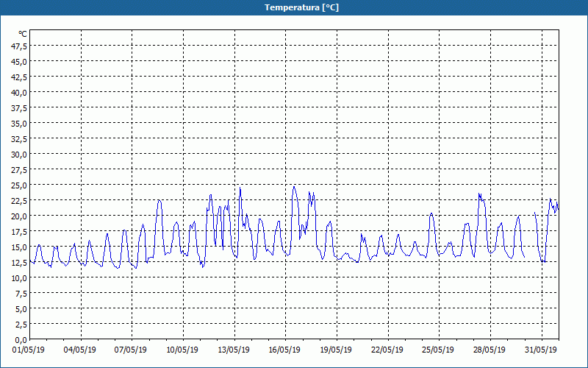The height and width of the screenshot is (368, 588).
Task: Select the 13/05/19 date label
Action: tap(234, 350)
